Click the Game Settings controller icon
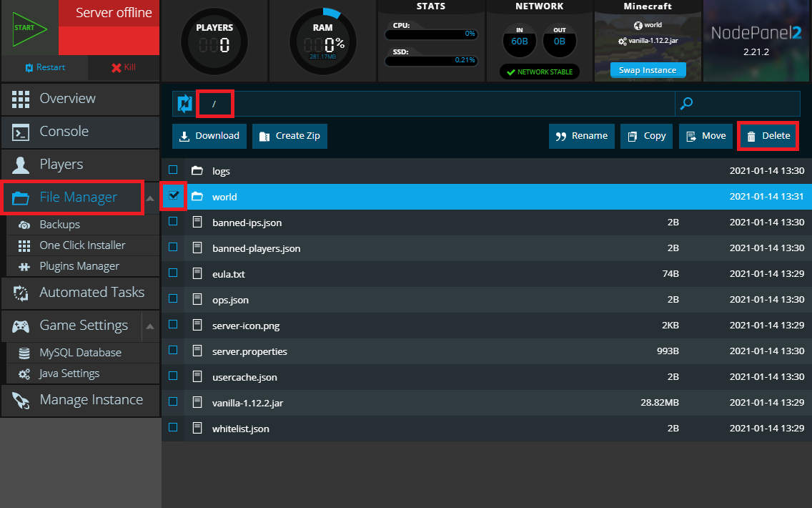Image resolution: width=812 pixels, height=508 pixels. [21, 326]
